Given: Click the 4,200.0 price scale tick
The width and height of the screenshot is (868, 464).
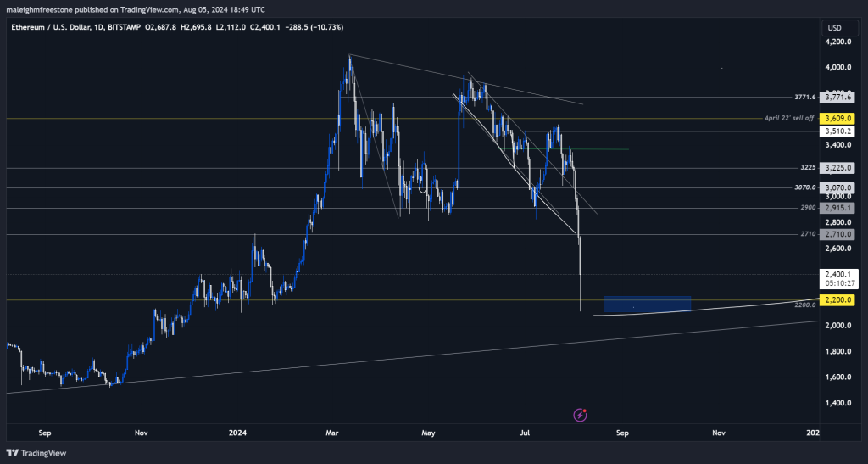Looking at the screenshot, I should pyautogui.click(x=837, y=42).
